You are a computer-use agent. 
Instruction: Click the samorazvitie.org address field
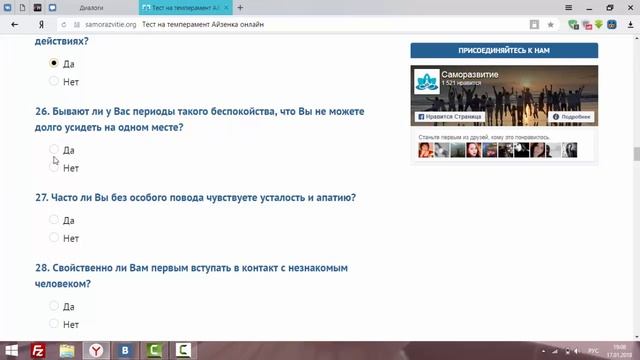[111, 24]
